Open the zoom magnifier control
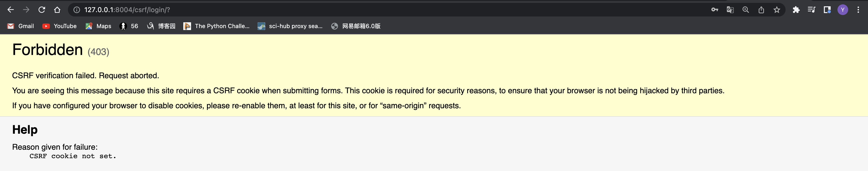Image resolution: width=868 pixels, height=171 pixels. 746,10
